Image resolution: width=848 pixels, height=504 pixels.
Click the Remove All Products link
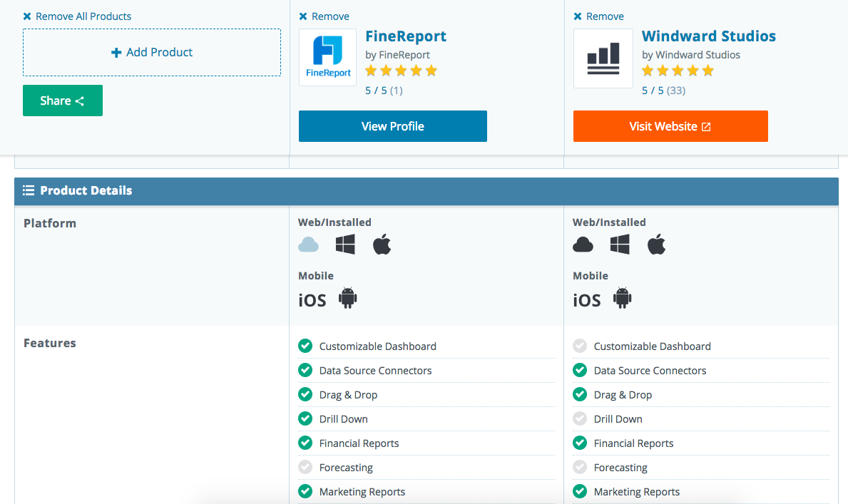(77, 16)
